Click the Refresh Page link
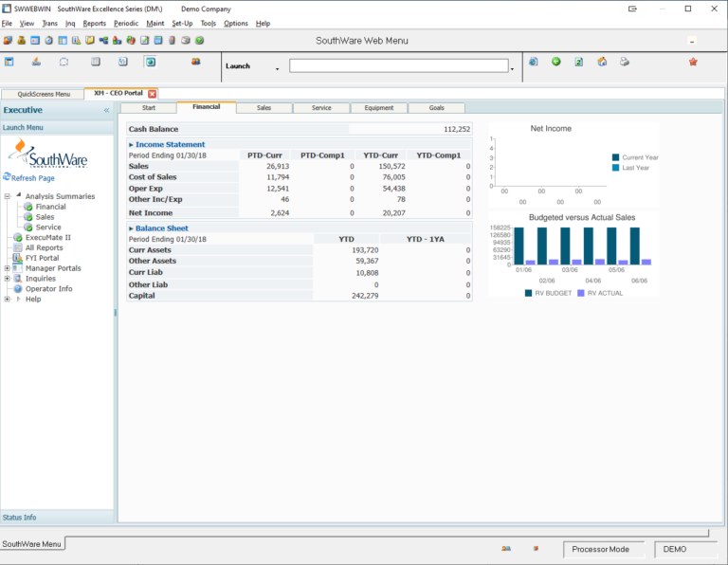Image resolution: width=728 pixels, height=565 pixels. 33,178
